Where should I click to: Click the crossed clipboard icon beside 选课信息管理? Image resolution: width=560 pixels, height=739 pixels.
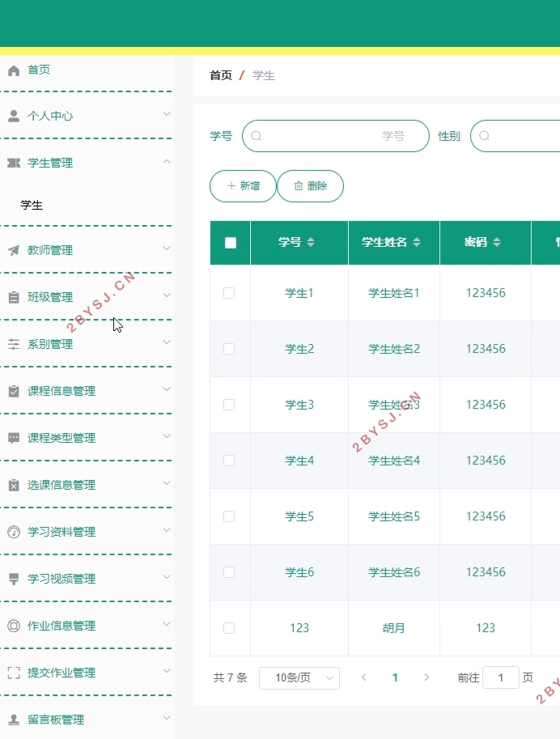pos(14,485)
